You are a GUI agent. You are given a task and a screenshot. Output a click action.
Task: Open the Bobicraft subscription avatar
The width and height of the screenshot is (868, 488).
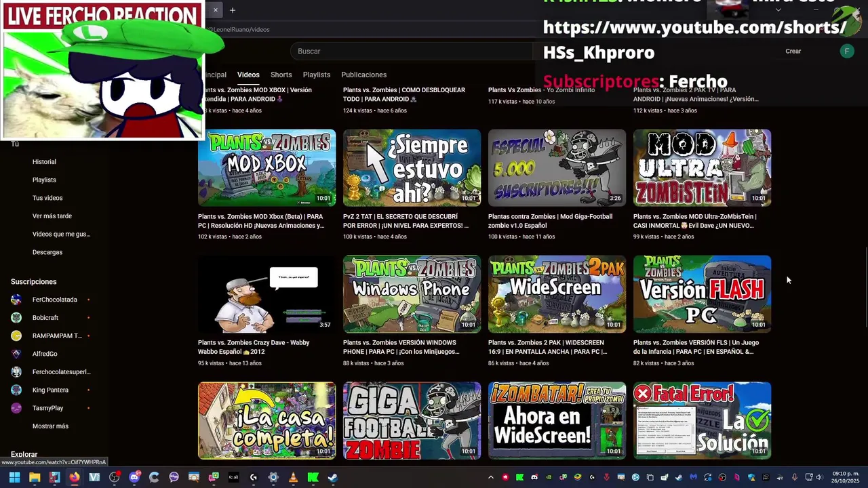(x=16, y=318)
